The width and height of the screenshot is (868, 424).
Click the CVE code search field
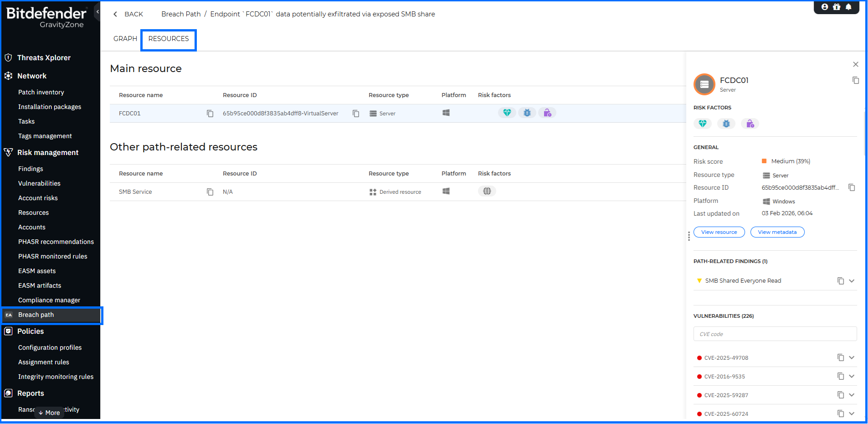coord(775,334)
